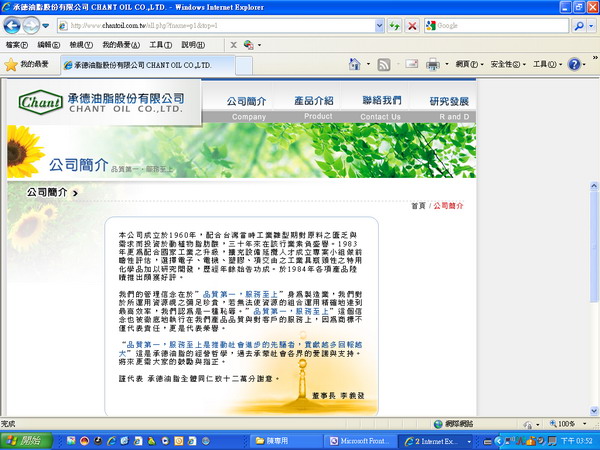
Task: Click the red 公司簡介 breadcrumb link
Action: (448, 206)
